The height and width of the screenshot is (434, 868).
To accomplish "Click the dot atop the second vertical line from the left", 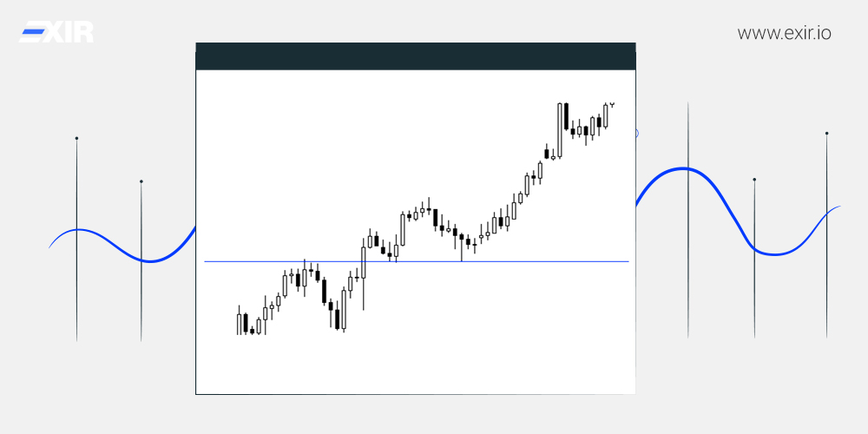I will (x=141, y=181).
